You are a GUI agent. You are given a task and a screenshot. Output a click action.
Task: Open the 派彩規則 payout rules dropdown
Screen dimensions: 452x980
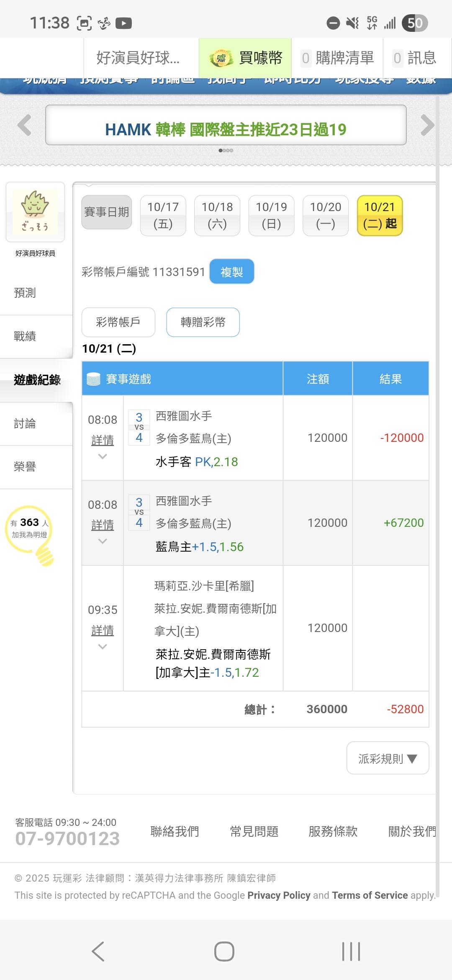coord(388,758)
